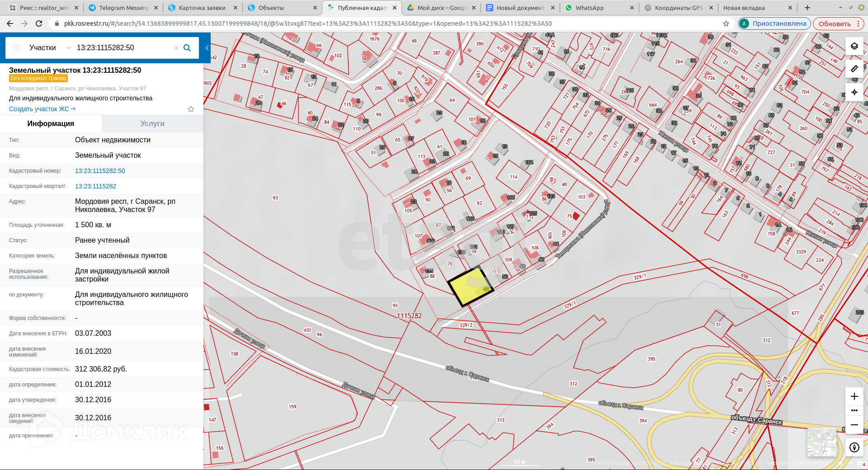Go forward in browser history
868x470 pixels.
click(x=24, y=23)
